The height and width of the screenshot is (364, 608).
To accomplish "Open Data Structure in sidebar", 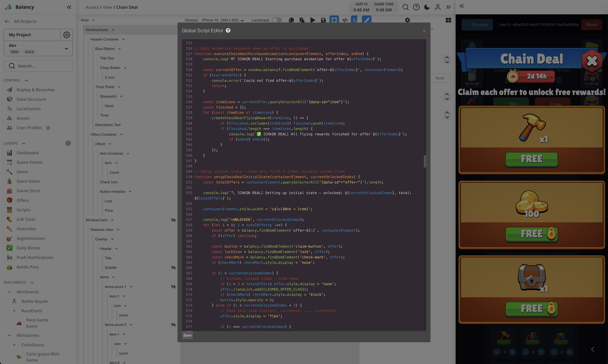I will 31,99.
